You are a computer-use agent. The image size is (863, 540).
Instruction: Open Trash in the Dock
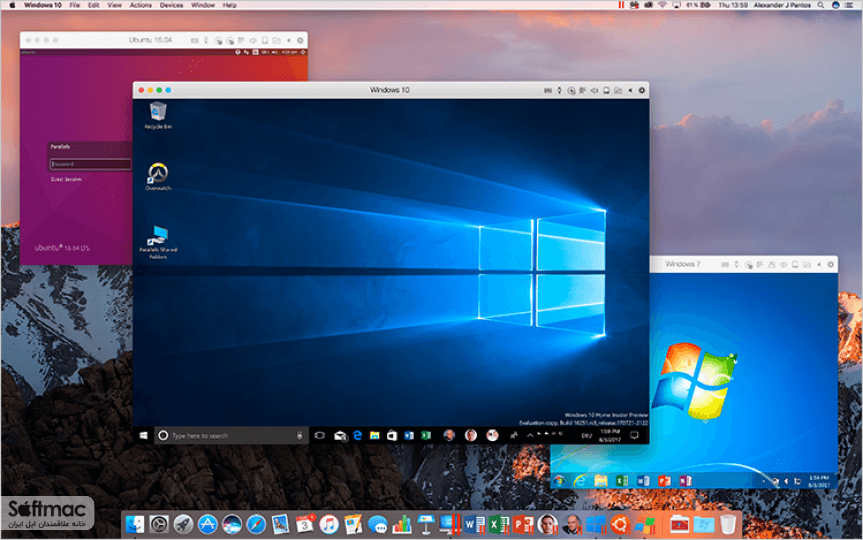coord(728,524)
